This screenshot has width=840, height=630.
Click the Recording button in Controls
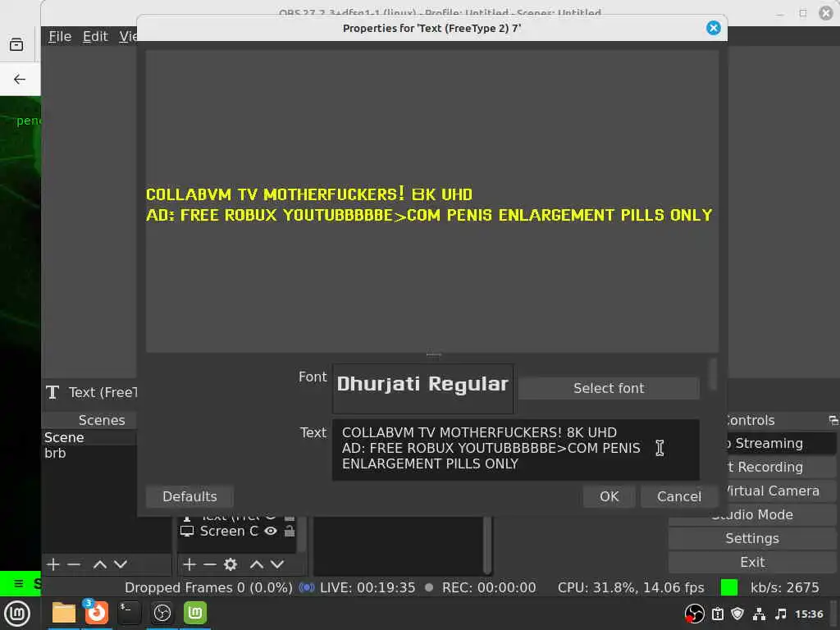781,467
